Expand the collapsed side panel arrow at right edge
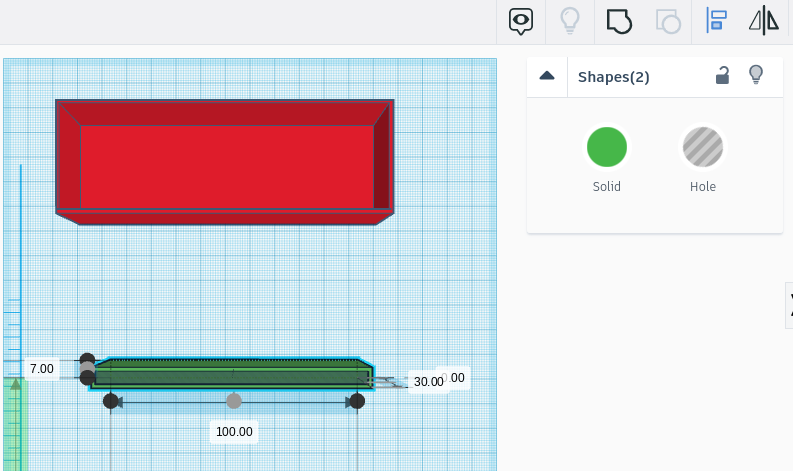The image size is (793, 471). click(x=789, y=306)
